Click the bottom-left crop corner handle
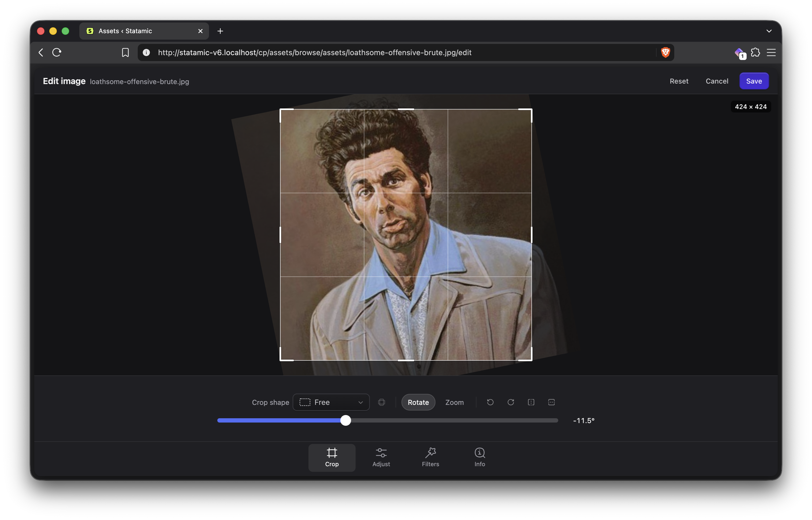The width and height of the screenshot is (812, 520). [x=281, y=360]
